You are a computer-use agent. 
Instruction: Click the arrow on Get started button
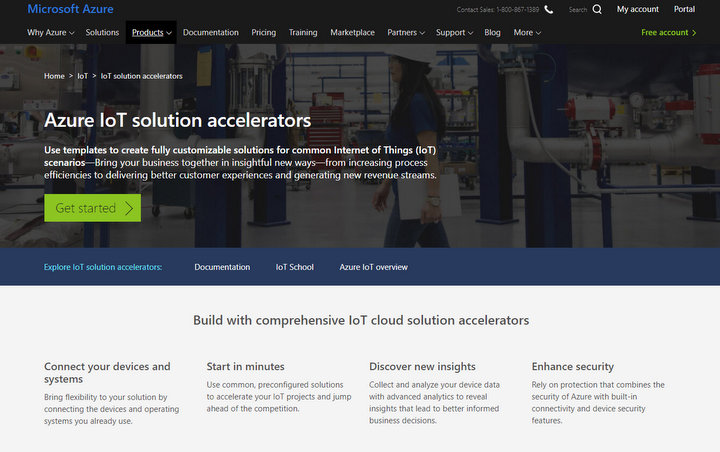coord(129,208)
